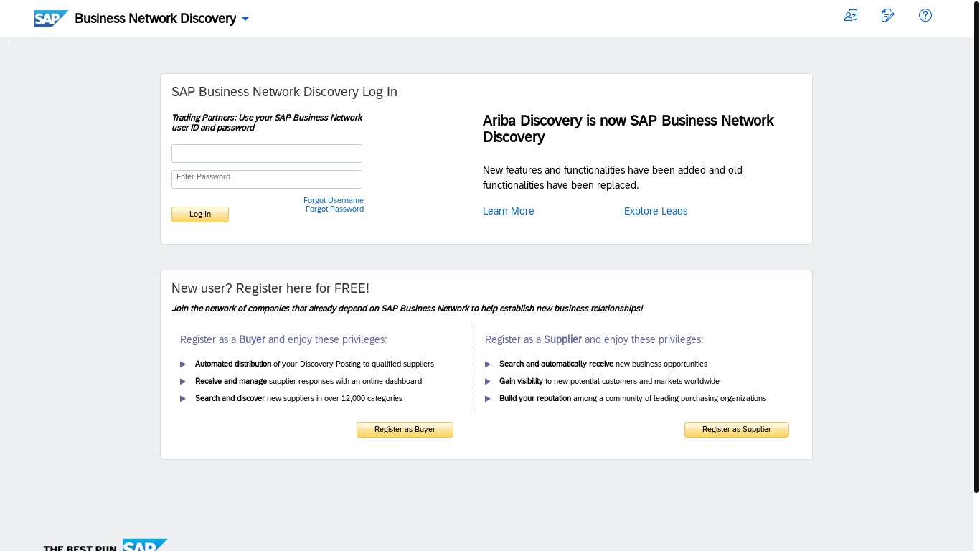
Task: Open the help question mark icon
Action: (x=925, y=15)
